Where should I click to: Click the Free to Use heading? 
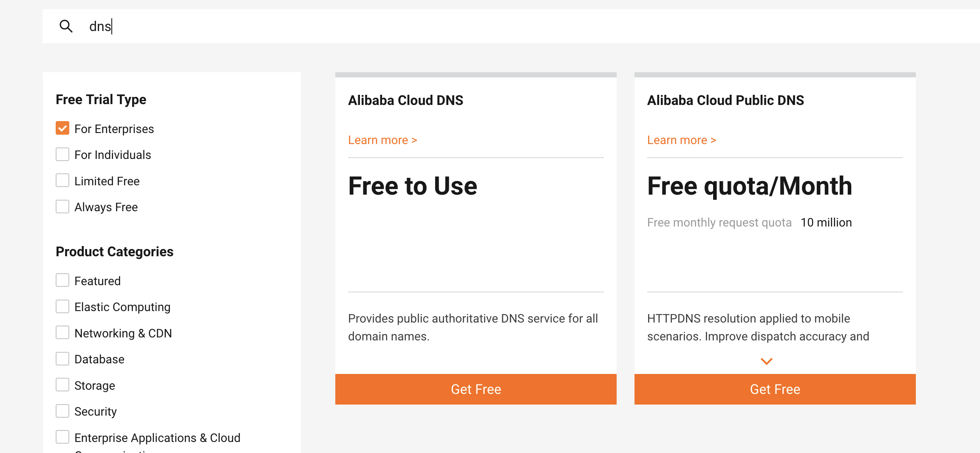coord(413,186)
